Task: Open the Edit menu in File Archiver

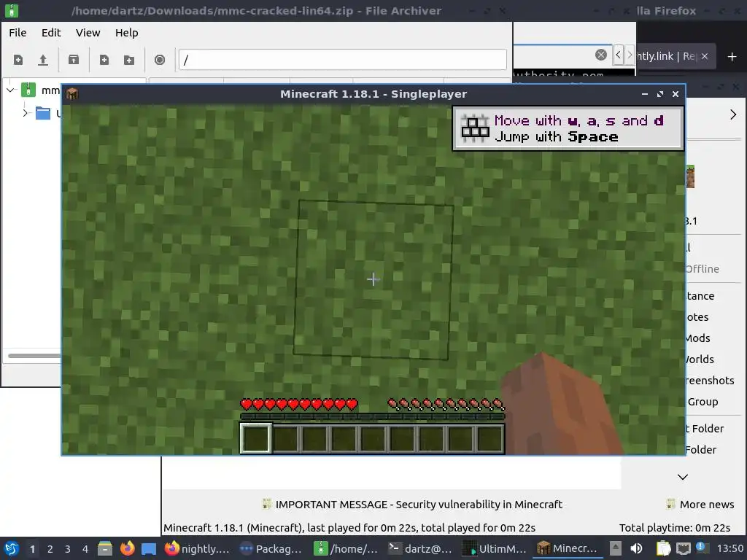Action: coord(51,32)
